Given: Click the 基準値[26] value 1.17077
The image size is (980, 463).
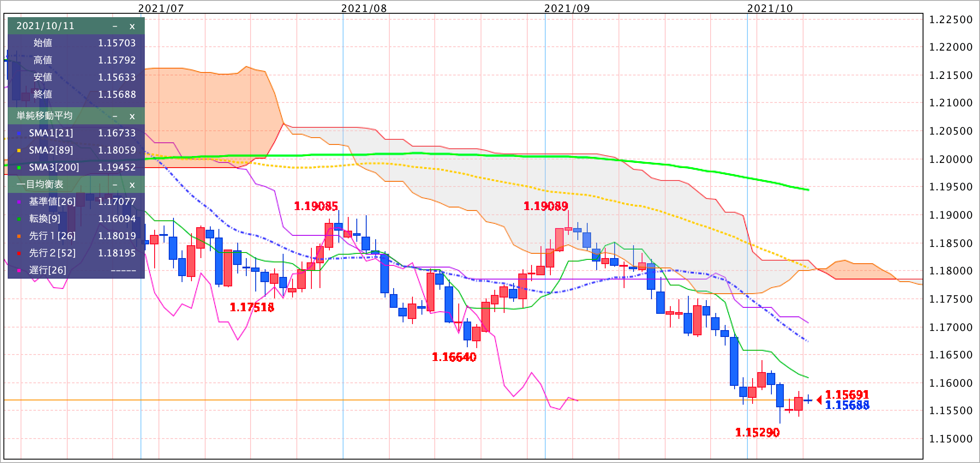Looking at the screenshot, I should tap(117, 201).
